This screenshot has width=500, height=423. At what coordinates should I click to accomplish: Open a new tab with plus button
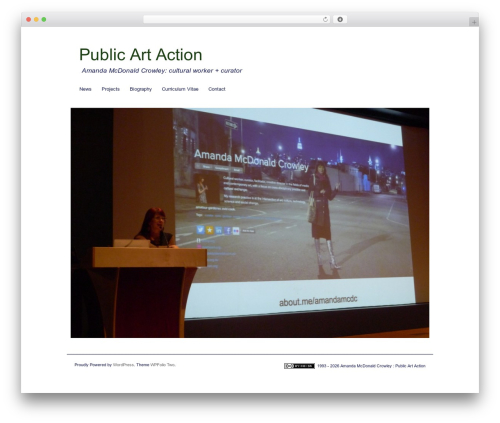[474, 22]
